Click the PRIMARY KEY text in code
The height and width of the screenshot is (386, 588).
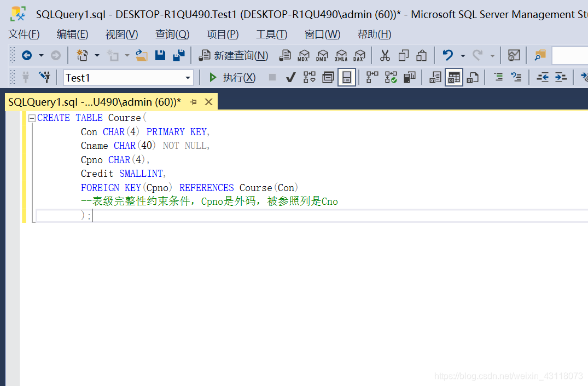point(176,132)
